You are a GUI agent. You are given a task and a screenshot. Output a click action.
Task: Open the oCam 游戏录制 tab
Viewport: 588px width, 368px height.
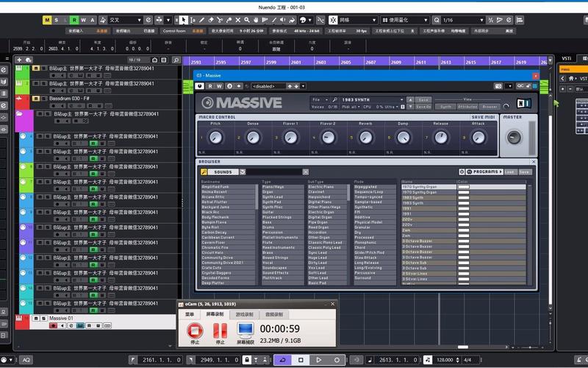click(x=245, y=314)
